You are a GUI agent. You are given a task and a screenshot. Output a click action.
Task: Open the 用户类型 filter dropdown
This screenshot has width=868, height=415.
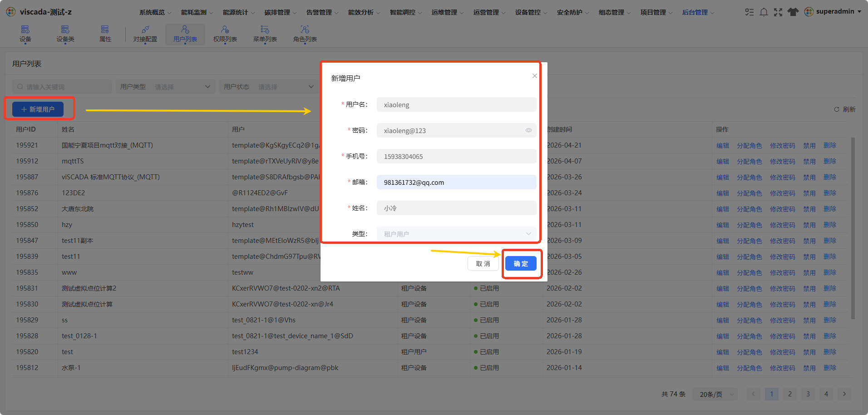(165, 87)
